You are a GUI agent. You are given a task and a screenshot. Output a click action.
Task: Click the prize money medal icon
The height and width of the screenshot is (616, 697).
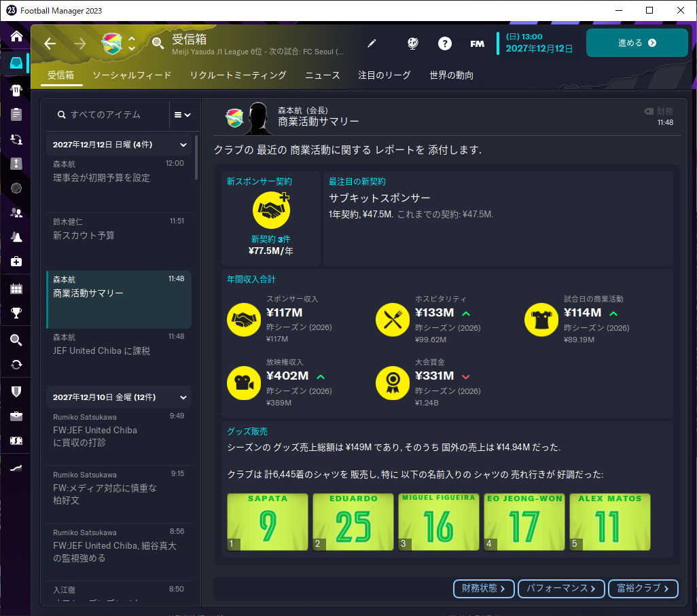pyautogui.click(x=393, y=382)
